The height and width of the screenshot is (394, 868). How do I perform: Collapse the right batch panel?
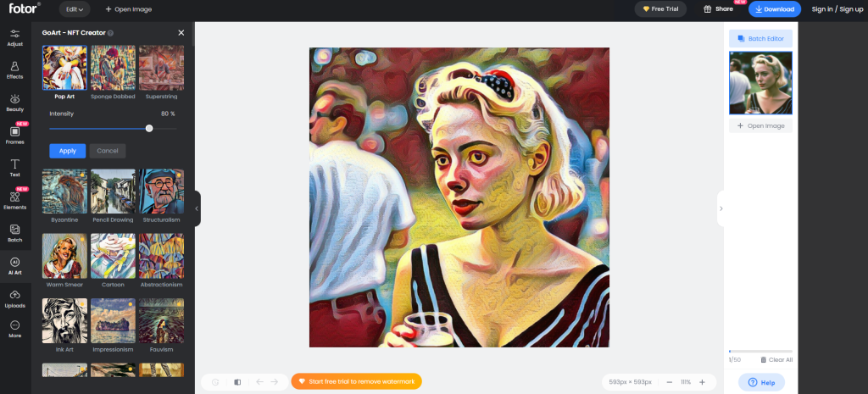[721, 208]
